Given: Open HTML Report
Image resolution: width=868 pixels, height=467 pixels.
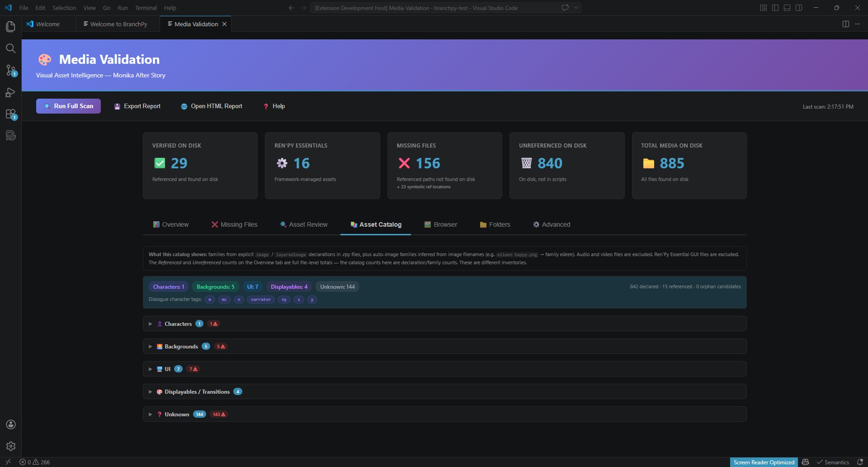Looking at the screenshot, I should coord(211,106).
